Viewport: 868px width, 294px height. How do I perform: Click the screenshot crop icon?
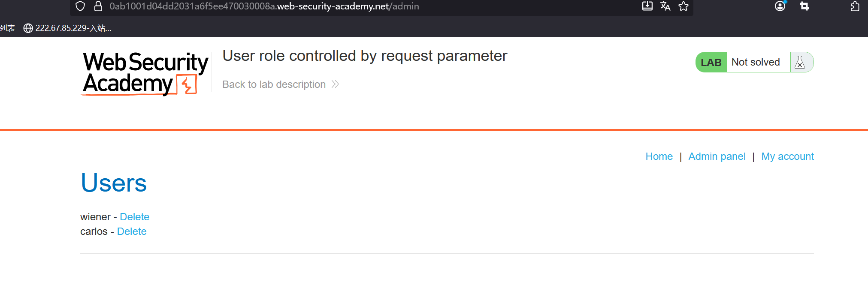804,6
